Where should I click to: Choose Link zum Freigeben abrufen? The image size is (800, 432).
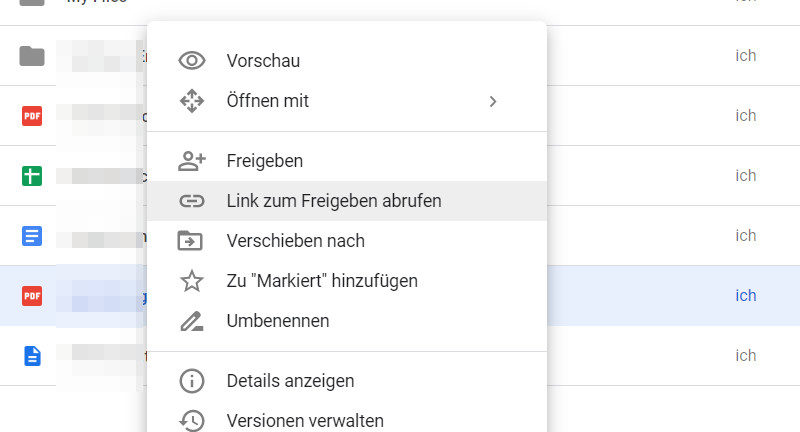point(334,201)
